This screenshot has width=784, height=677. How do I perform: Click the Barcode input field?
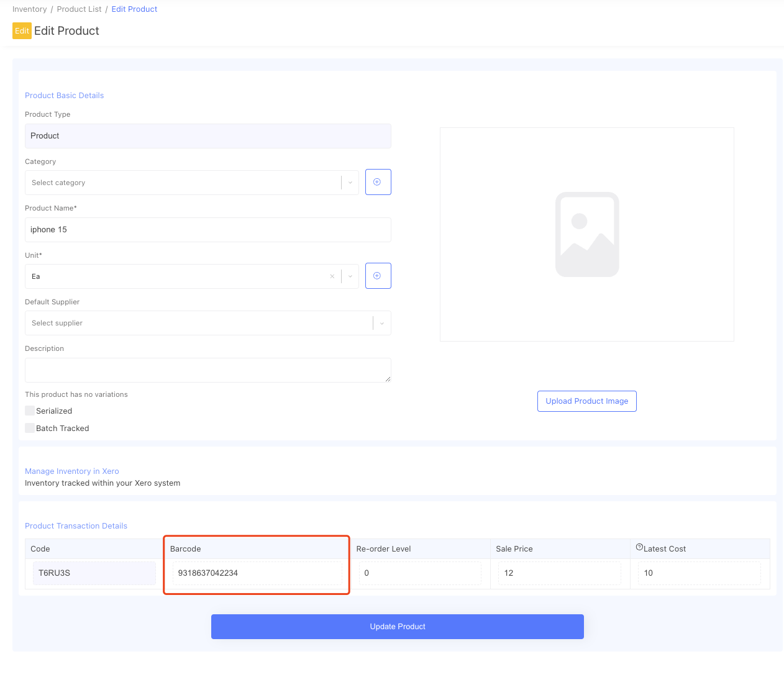click(x=257, y=573)
